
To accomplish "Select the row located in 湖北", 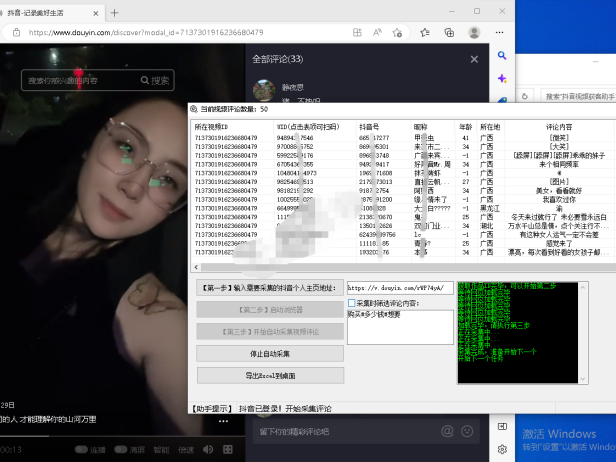I will (x=403, y=226).
